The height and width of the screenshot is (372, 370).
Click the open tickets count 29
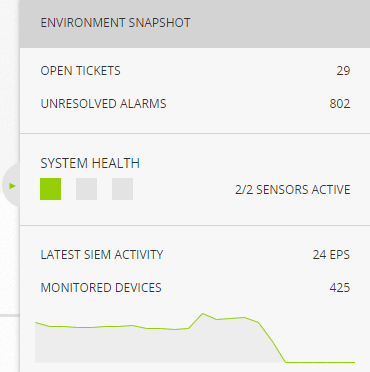point(343,71)
